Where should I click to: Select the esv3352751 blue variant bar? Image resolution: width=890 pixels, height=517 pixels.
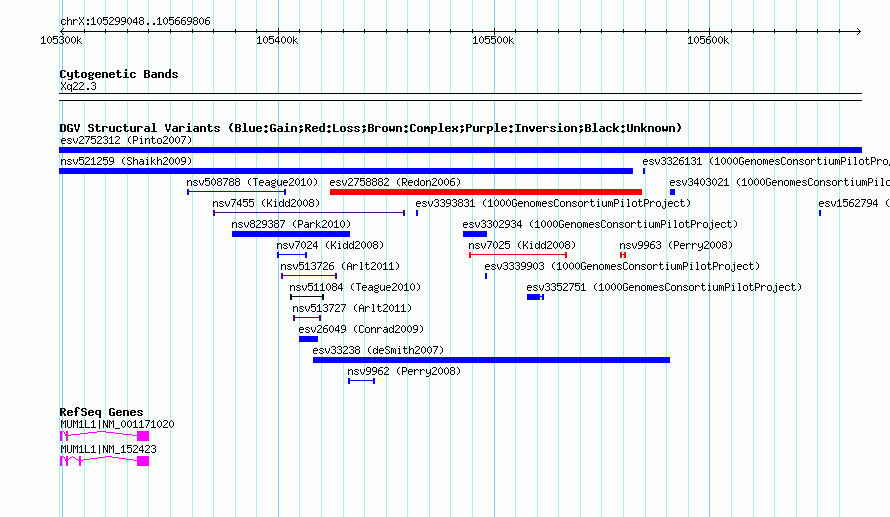(535, 297)
